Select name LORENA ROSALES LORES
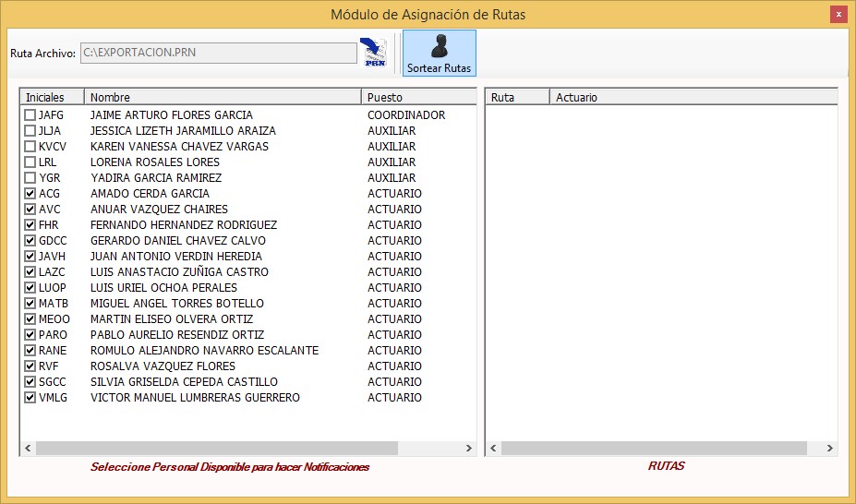This screenshot has height=504, width=856. tap(155, 162)
